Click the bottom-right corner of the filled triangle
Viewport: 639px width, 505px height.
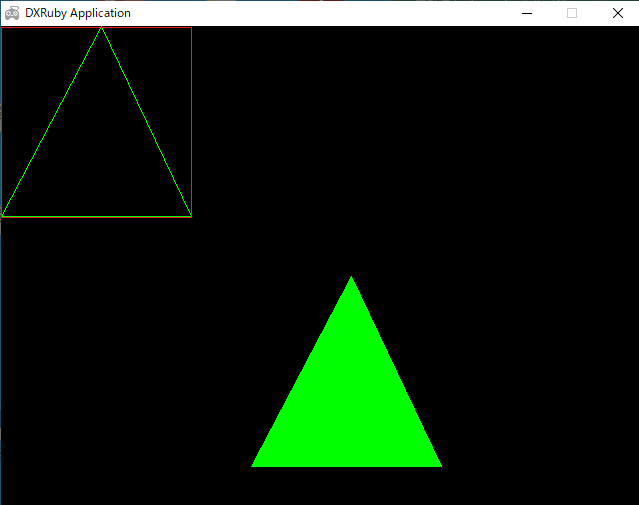click(x=438, y=464)
